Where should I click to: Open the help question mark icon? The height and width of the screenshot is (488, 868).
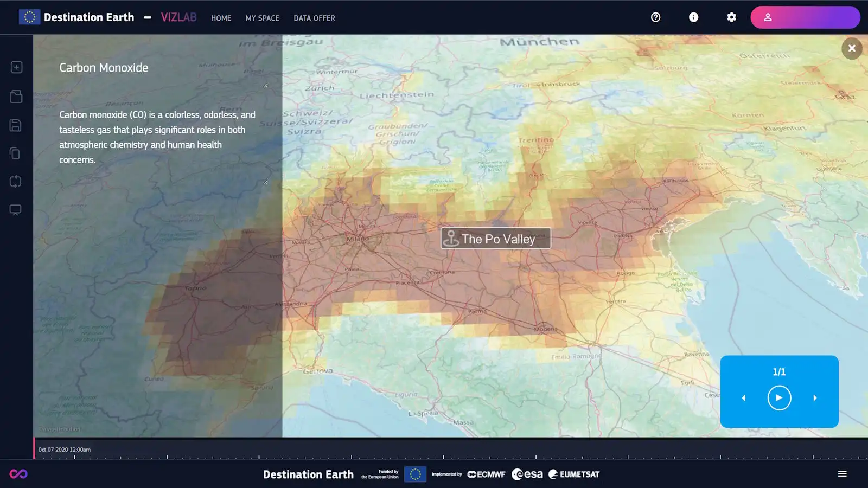tap(655, 17)
